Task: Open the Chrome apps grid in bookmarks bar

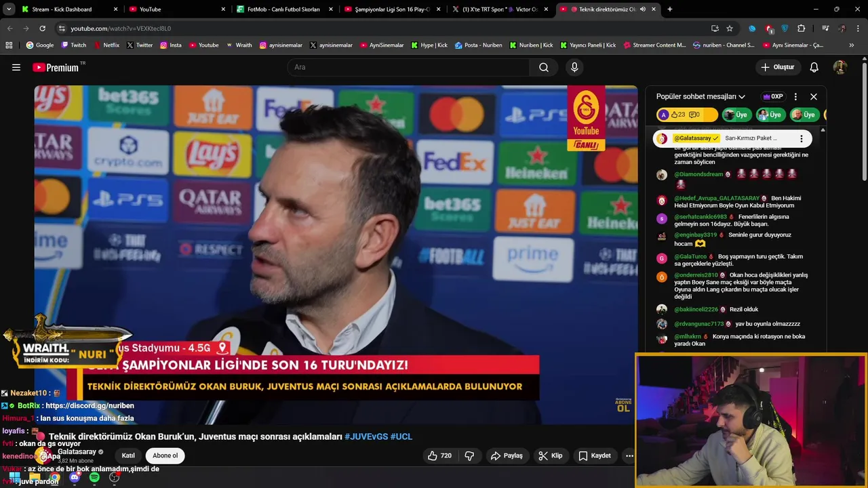Action: [9, 45]
